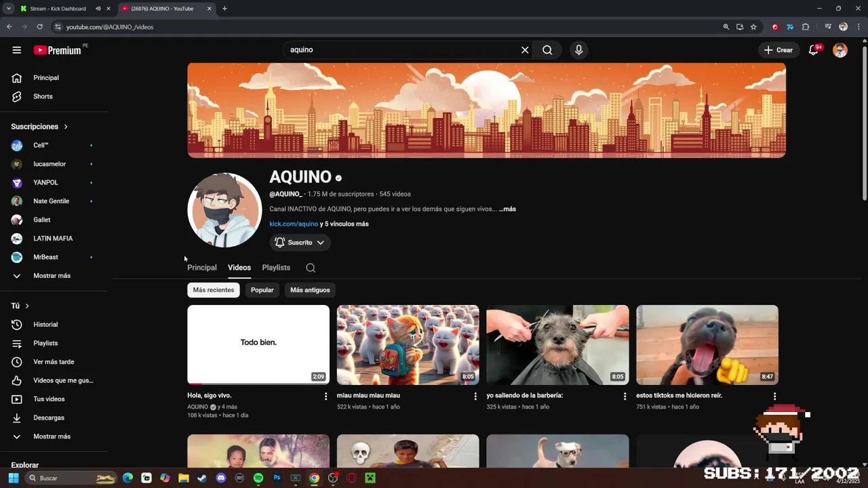Screen dimensions: 868x488
Task: Search within the channel using magnifier
Action: coord(311,268)
